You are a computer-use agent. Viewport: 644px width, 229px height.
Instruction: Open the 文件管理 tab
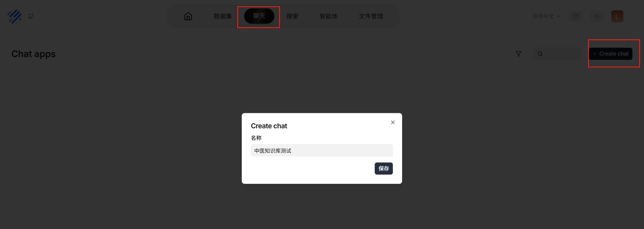pyautogui.click(x=371, y=16)
